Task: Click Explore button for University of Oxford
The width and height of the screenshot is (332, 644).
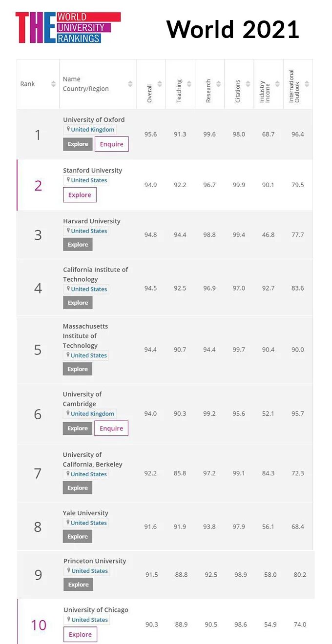Action: [x=78, y=144]
